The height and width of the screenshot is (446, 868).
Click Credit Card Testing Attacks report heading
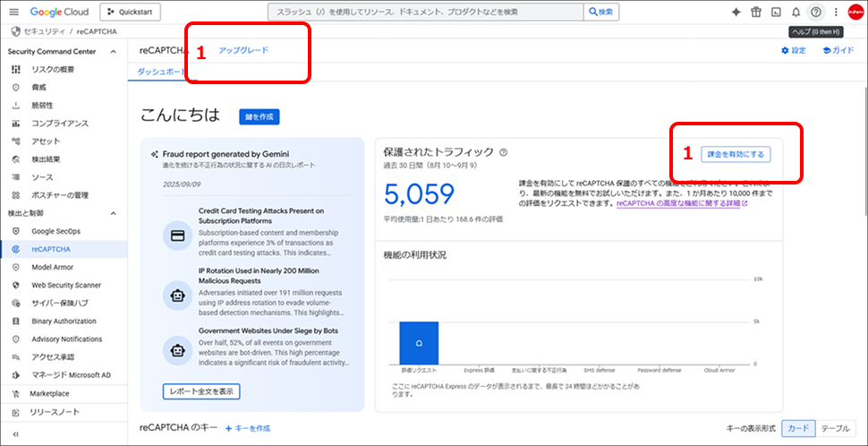261,216
